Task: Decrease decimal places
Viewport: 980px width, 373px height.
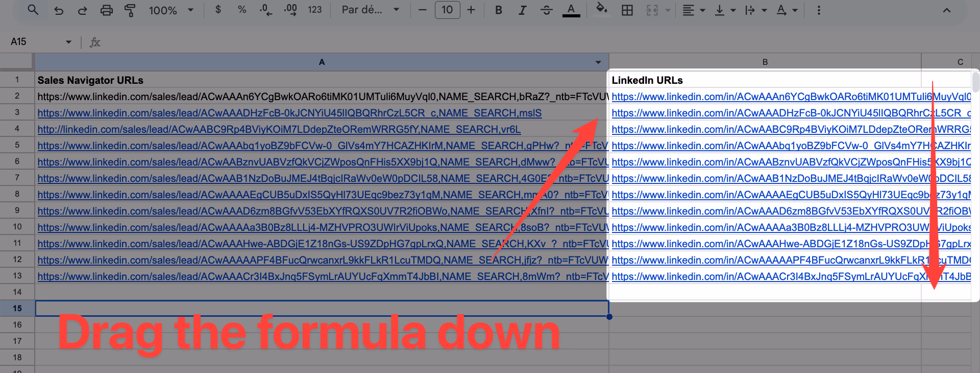Action: 266,10
